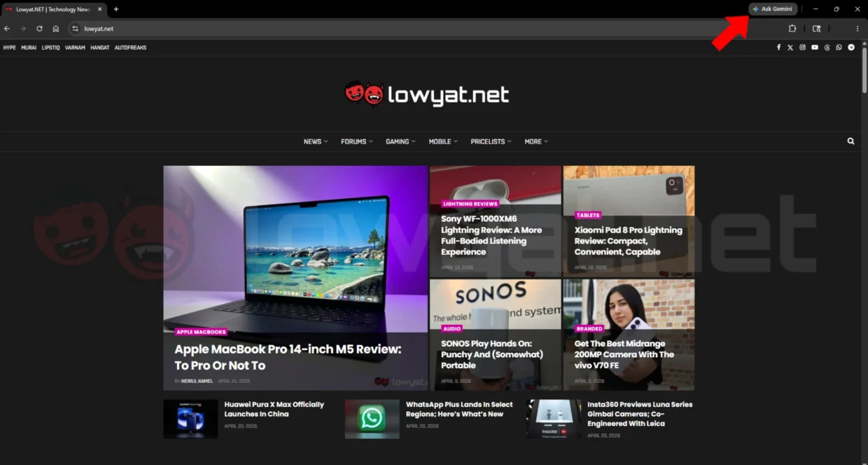Viewport: 868px width, 465px height.
Task: Click the YouTube channel icon
Action: tap(814, 47)
